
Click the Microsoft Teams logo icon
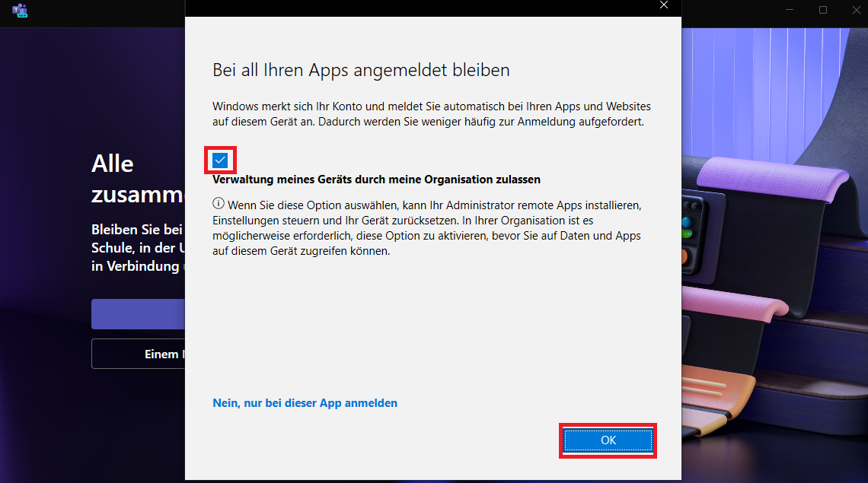[20, 11]
